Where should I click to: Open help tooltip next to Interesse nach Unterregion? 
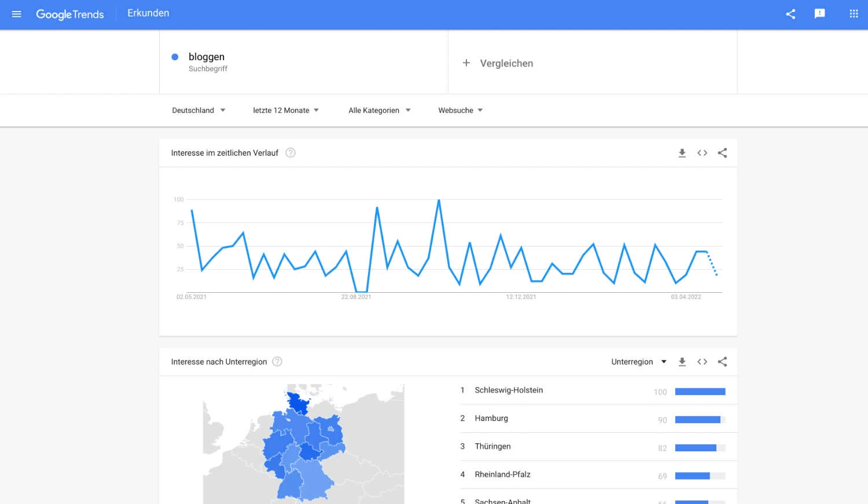pyautogui.click(x=277, y=361)
